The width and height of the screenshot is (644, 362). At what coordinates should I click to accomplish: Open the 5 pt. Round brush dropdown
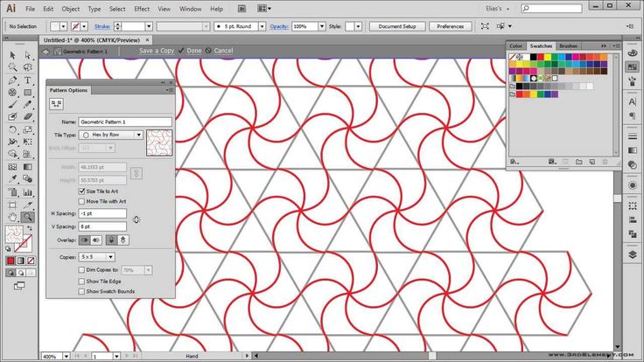262,26
